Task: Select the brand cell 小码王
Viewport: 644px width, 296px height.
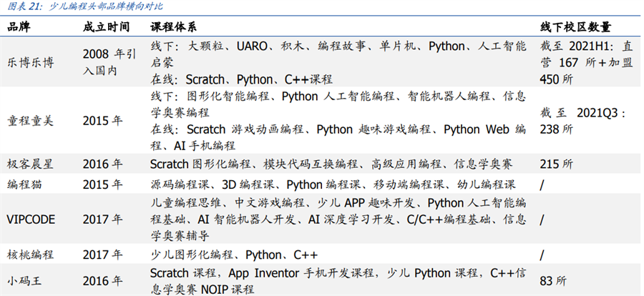Action: (25, 281)
